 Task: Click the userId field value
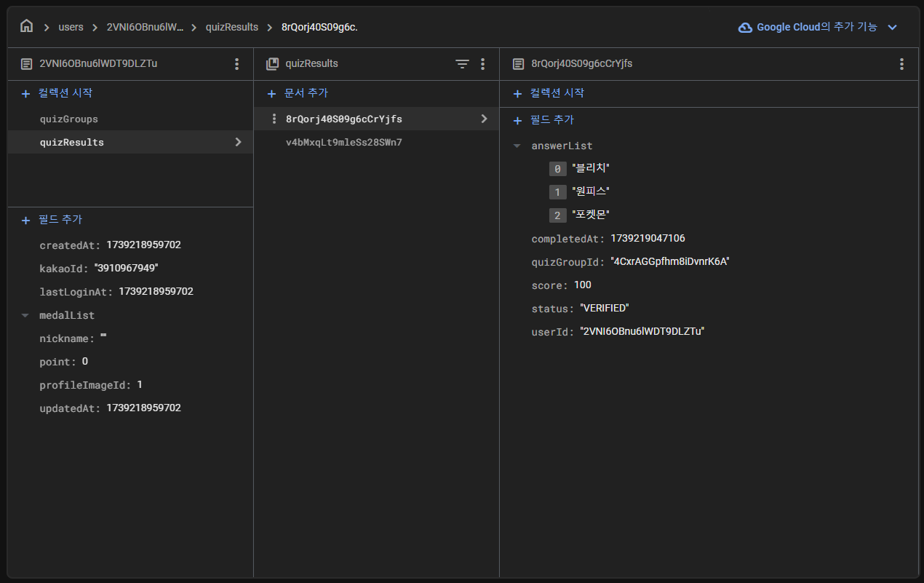[642, 331]
